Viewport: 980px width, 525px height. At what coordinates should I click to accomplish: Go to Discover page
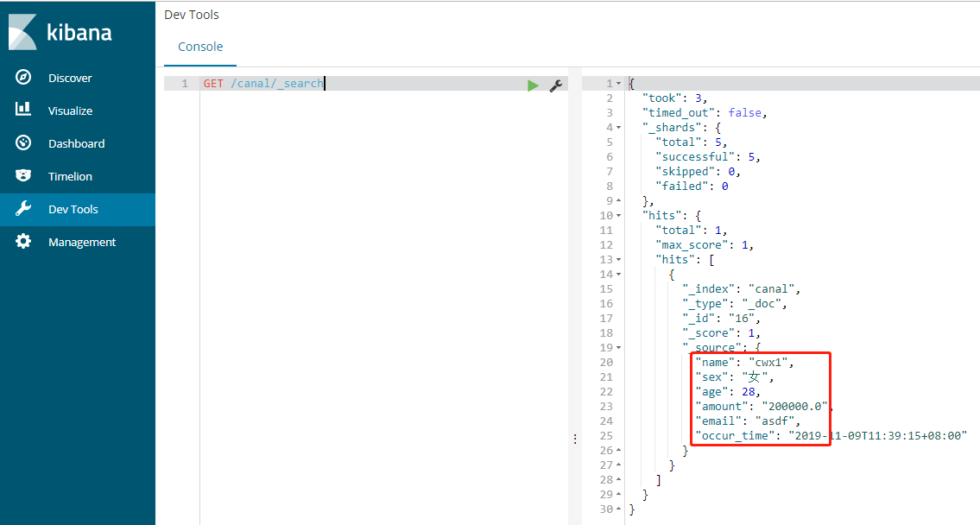click(70, 78)
